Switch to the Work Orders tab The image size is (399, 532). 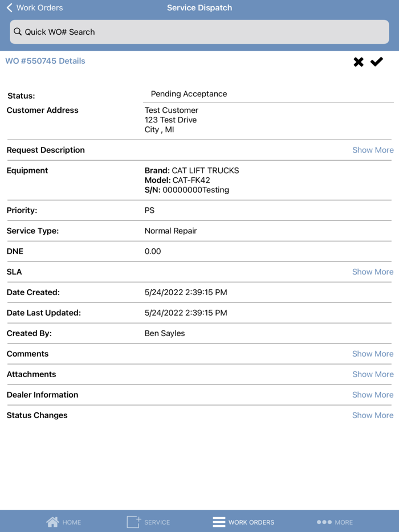coord(243,521)
